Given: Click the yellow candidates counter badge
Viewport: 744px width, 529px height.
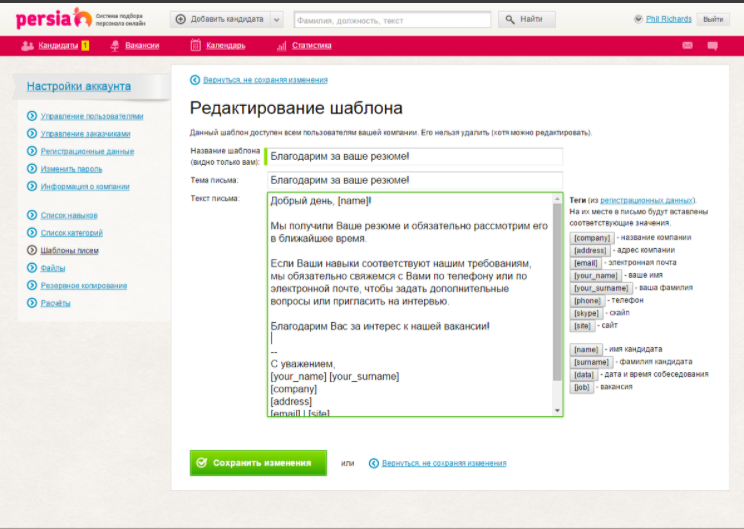Looking at the screenshot, I should click(x=85, y=46).
